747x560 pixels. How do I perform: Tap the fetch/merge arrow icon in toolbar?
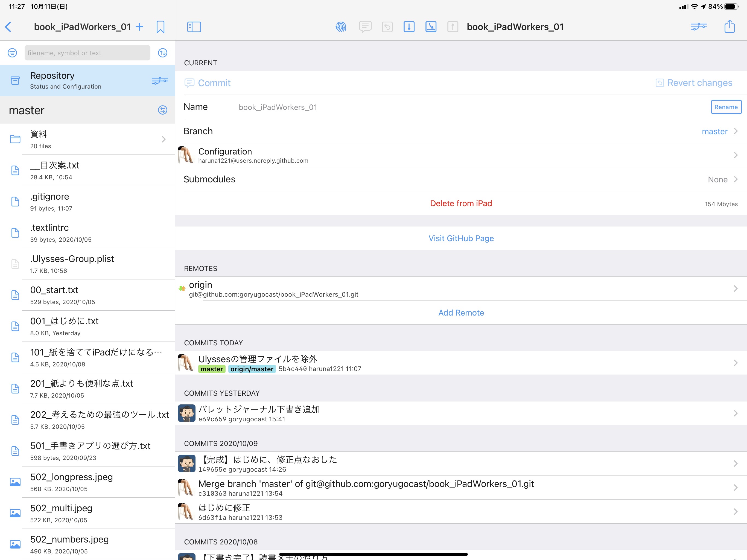tap(431, 27)
